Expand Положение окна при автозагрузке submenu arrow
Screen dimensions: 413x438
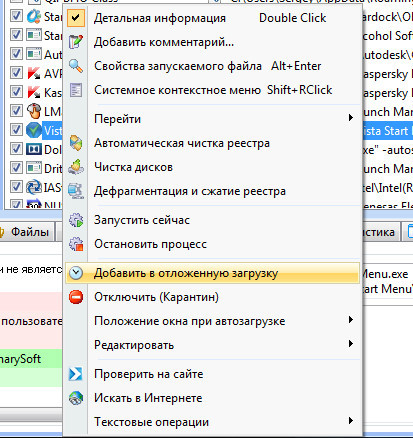tap(350, 320)
